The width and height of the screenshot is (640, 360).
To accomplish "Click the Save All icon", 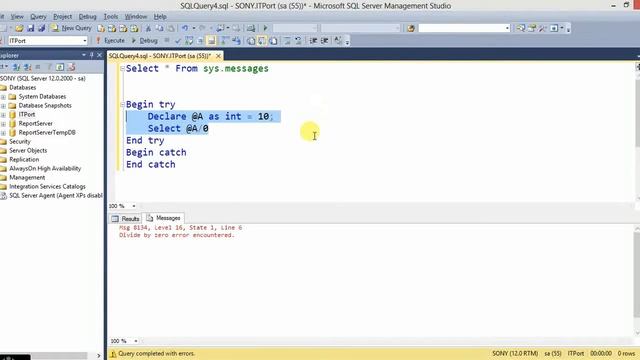I will pos(41,28).
